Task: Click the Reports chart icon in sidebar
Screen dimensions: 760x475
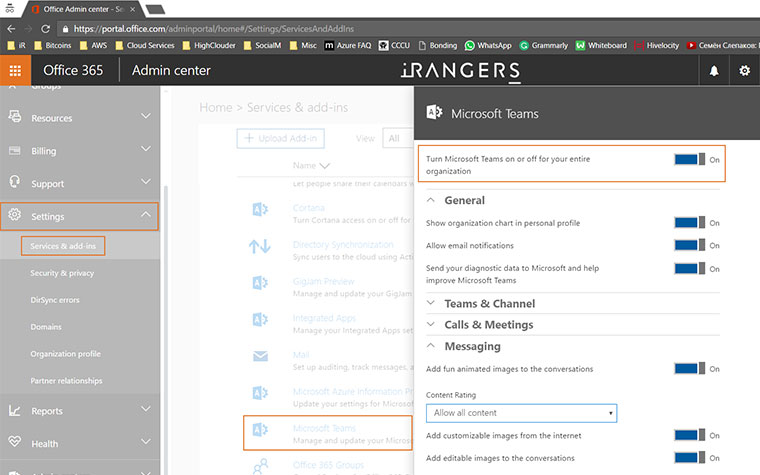Action: (x=15, y=410)
